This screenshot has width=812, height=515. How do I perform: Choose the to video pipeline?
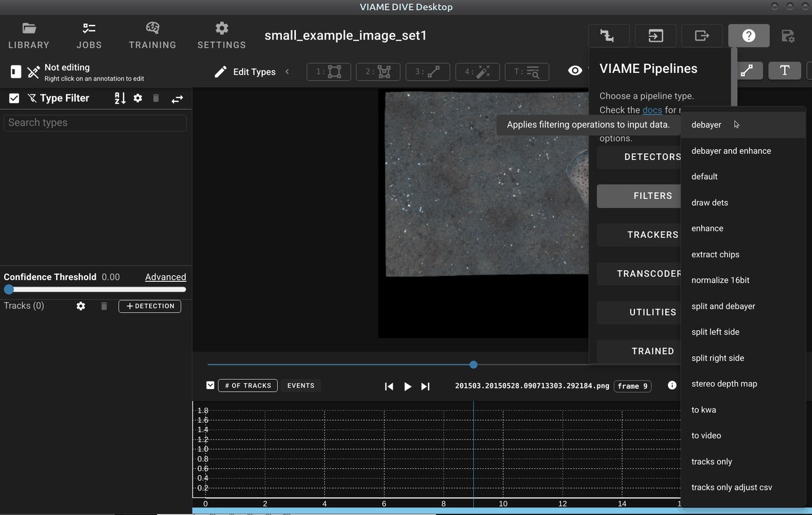(743, 436)
